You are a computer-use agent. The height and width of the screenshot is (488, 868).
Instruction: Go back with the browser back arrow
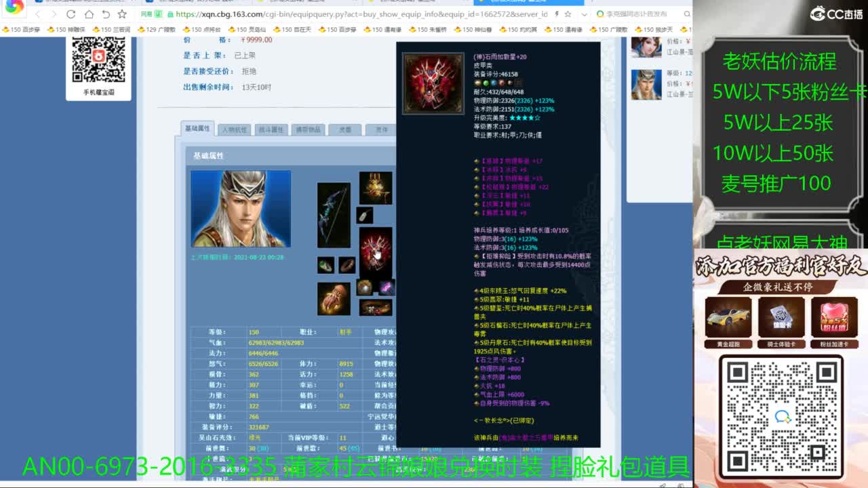37,14
